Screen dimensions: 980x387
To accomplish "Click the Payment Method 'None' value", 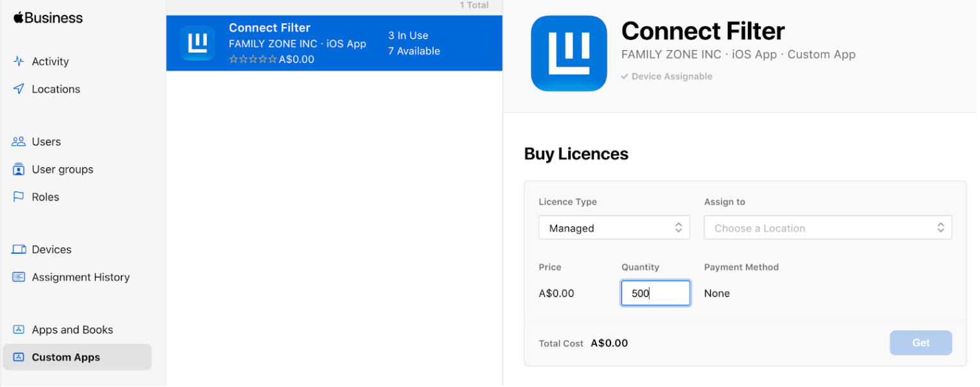I will 717,293.
